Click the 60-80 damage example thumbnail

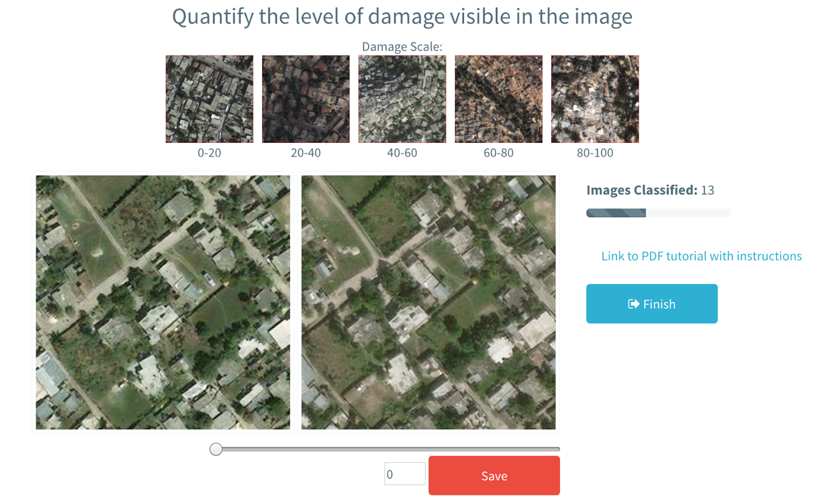498,99
